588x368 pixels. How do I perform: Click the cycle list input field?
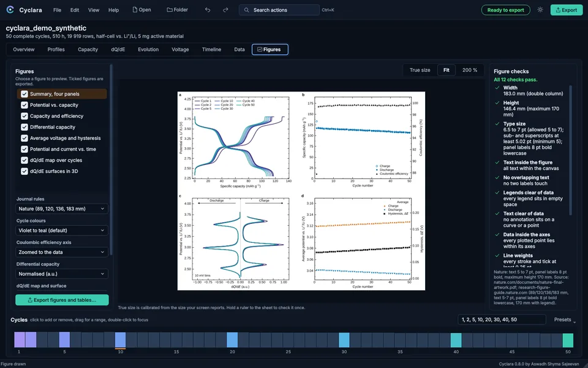502,320
